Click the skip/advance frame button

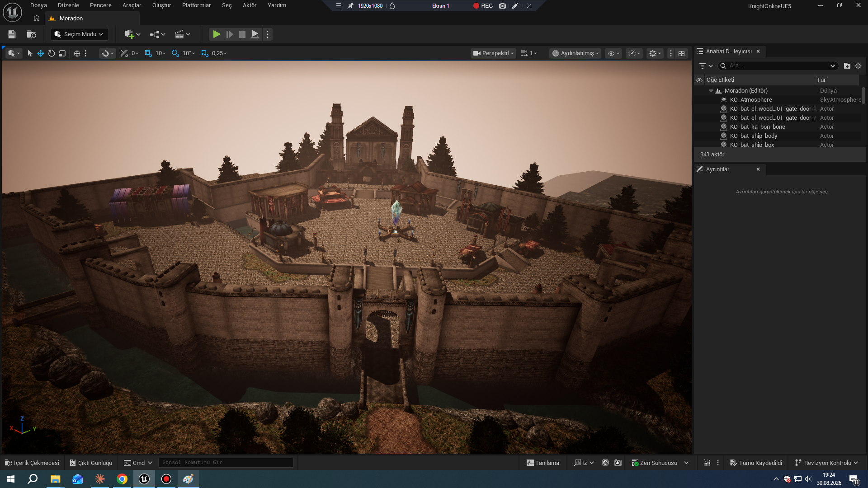tap(230, 34)
